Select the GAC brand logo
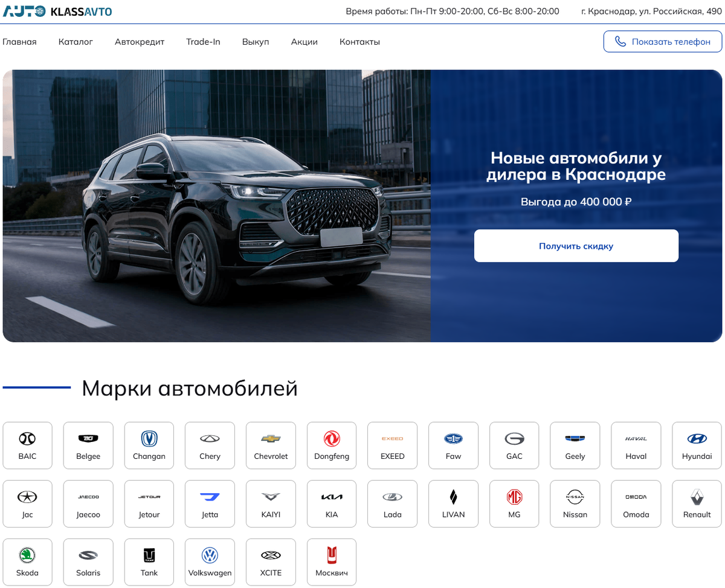 point(514,439)
